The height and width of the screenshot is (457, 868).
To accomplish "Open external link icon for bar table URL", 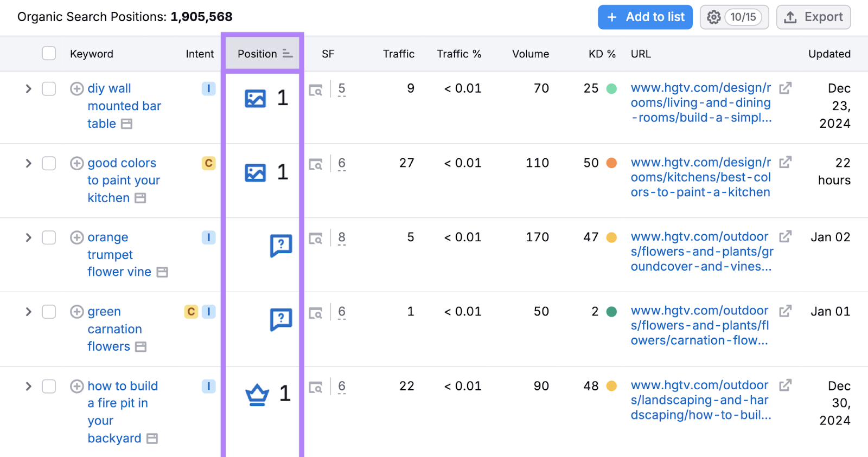I will coord(785,88).
